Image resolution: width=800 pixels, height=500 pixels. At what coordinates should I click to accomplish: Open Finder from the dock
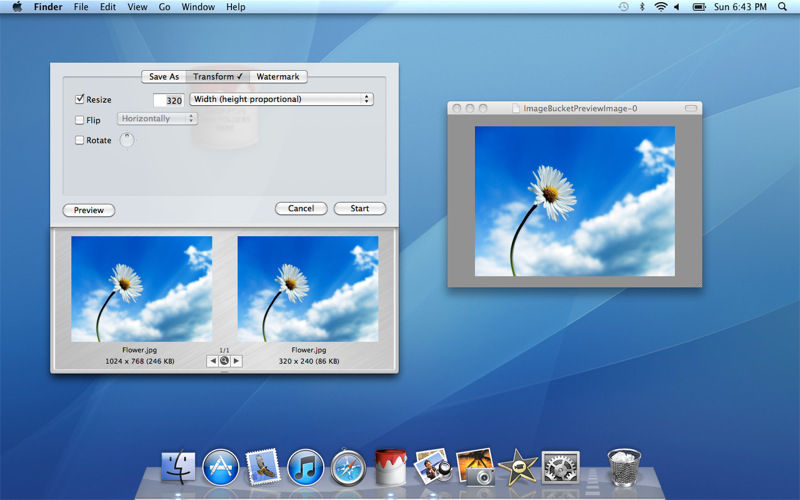pyautogui.click(x=178, y=467)
